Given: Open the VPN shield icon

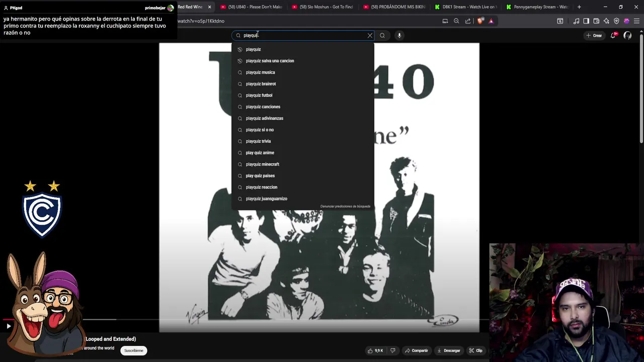Looking at the screenshot, I should tap(616, 21).
